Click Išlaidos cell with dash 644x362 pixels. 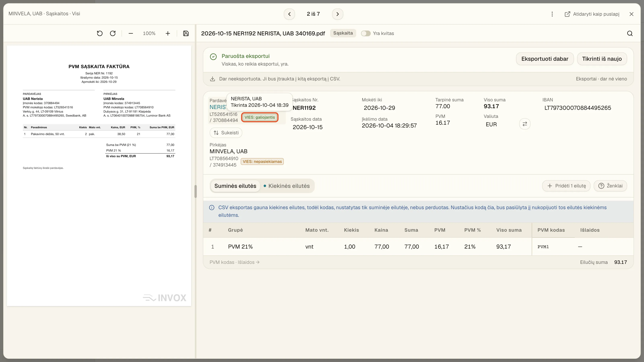tap(580, 247)
